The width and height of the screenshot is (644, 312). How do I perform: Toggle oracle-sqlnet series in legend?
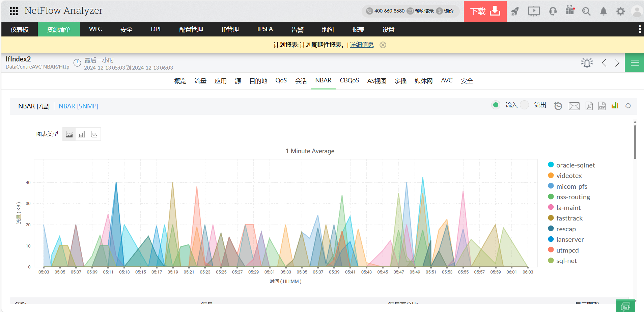point(575,165)
